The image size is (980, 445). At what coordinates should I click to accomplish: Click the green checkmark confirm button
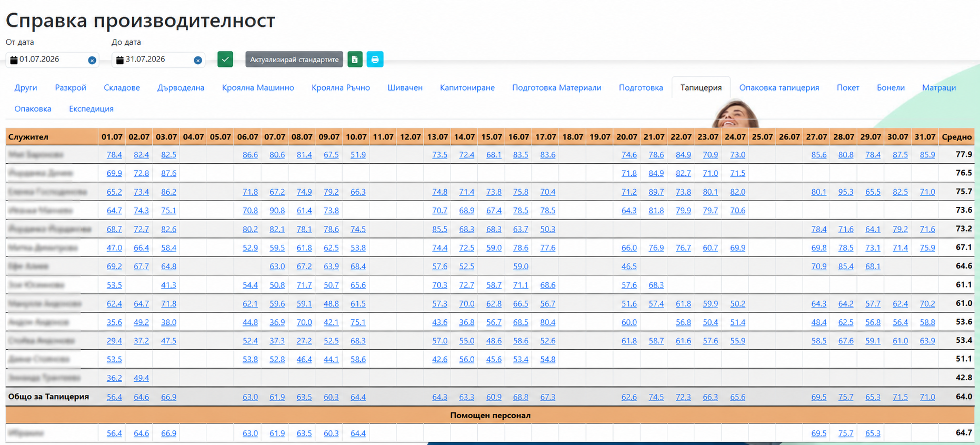225,60
